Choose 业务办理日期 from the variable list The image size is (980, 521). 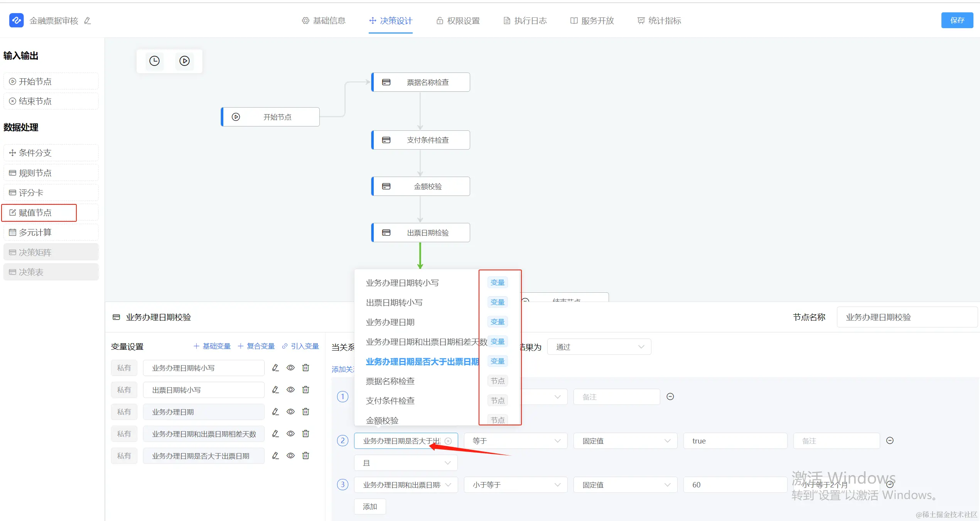pos(390,322)
